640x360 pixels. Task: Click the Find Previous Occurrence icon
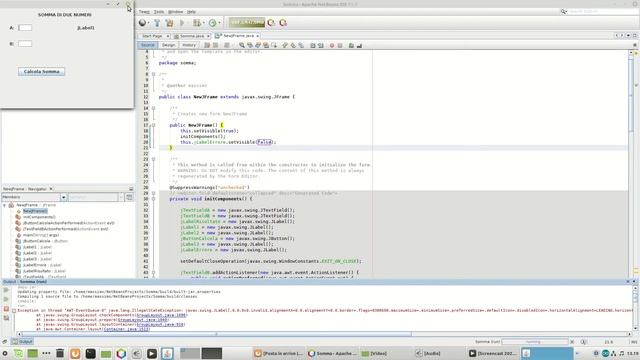250,45
